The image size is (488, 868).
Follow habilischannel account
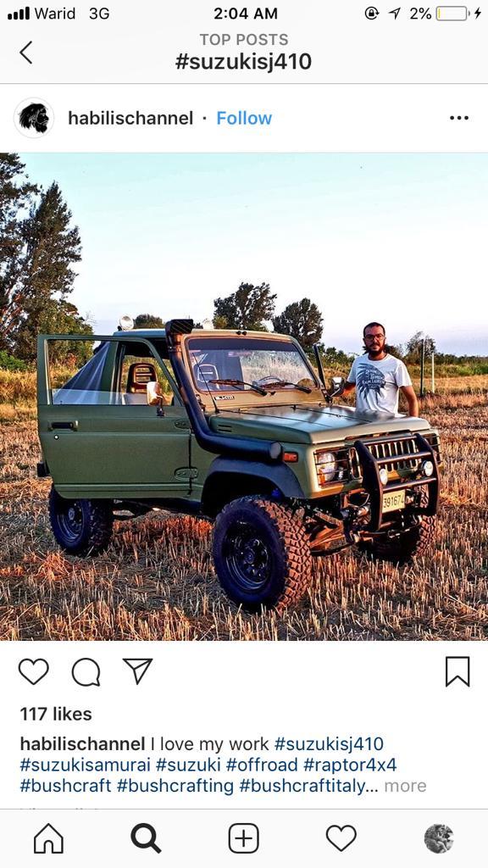244,118
